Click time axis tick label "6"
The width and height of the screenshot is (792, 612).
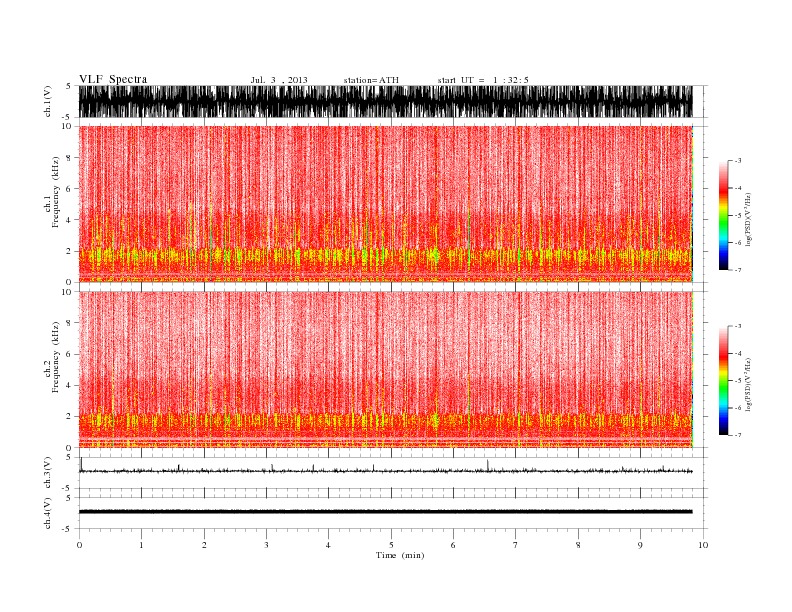coord(453,545)
